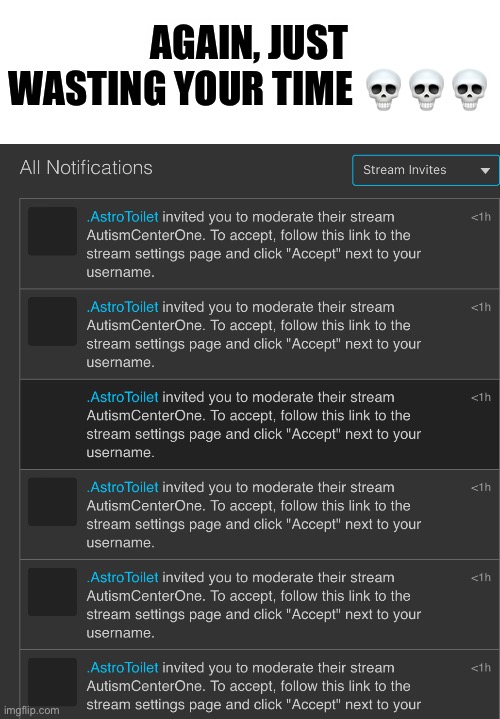This screenshot has height=719, width=500.
Task: Click the middle skull emoji in the caption
Action: click(x=426, y=89)
